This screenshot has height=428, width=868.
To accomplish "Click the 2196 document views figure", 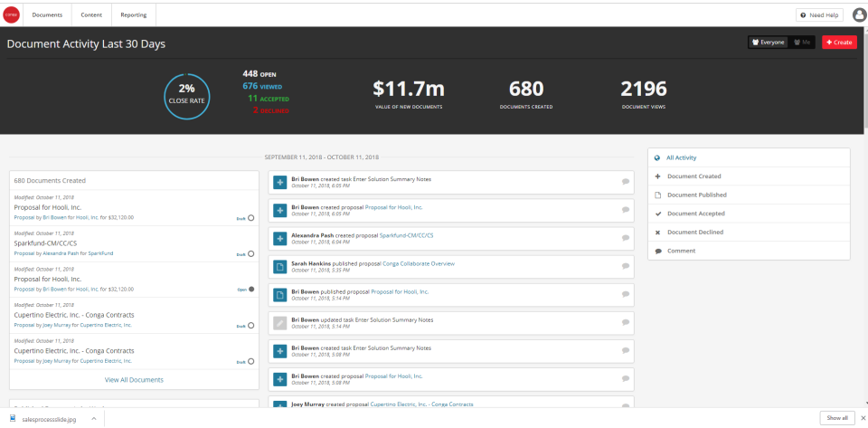I will (x=643, y=89).
